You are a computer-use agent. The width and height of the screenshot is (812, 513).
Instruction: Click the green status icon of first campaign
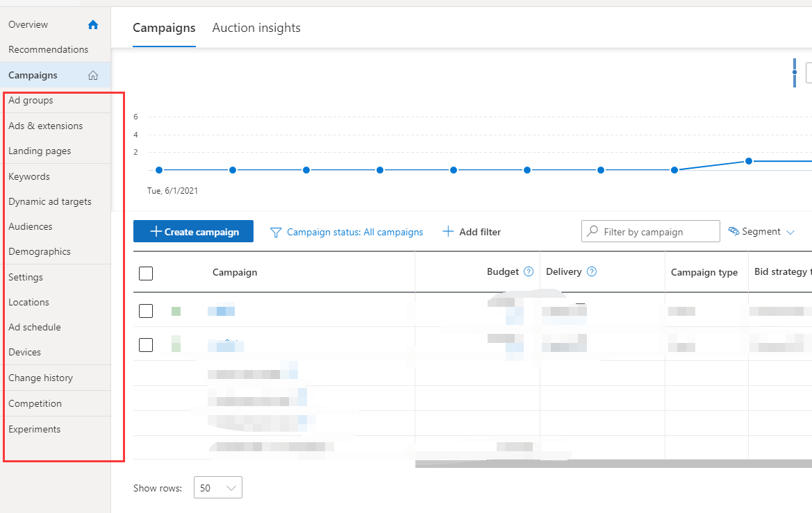pyautogui.click(x=176, y=311)
